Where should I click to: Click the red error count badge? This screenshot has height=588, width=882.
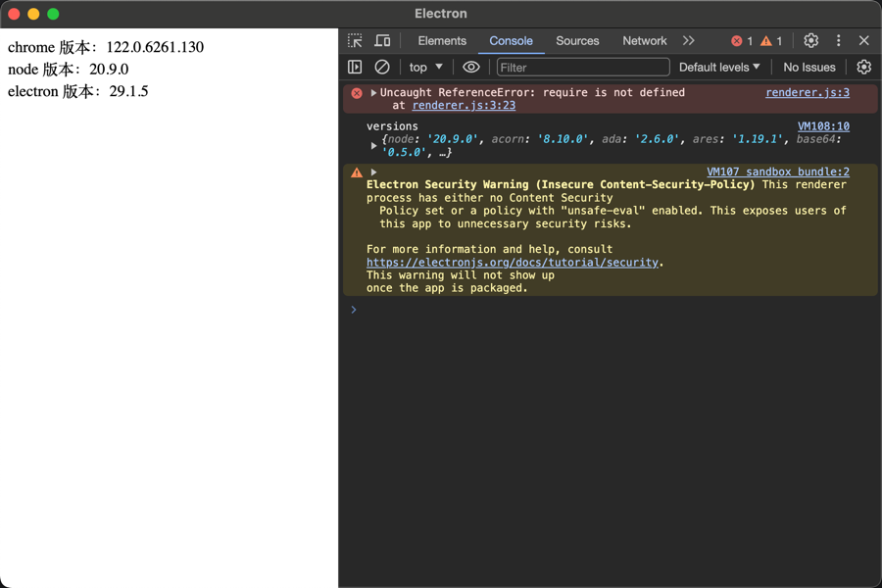[x=742, y=41]
